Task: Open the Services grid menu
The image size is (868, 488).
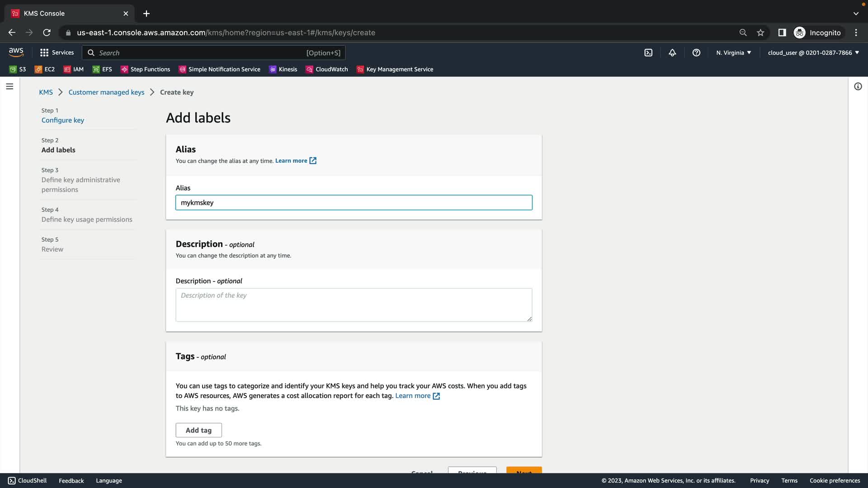Action: pos(57,52)
